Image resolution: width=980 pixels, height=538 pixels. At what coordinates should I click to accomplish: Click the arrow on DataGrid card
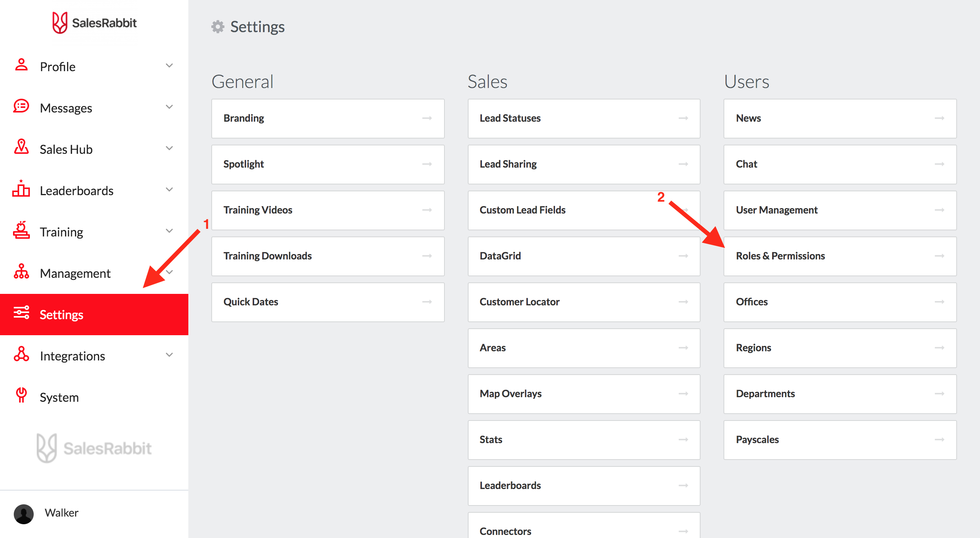pyautogui.click(x=683, y=256)
